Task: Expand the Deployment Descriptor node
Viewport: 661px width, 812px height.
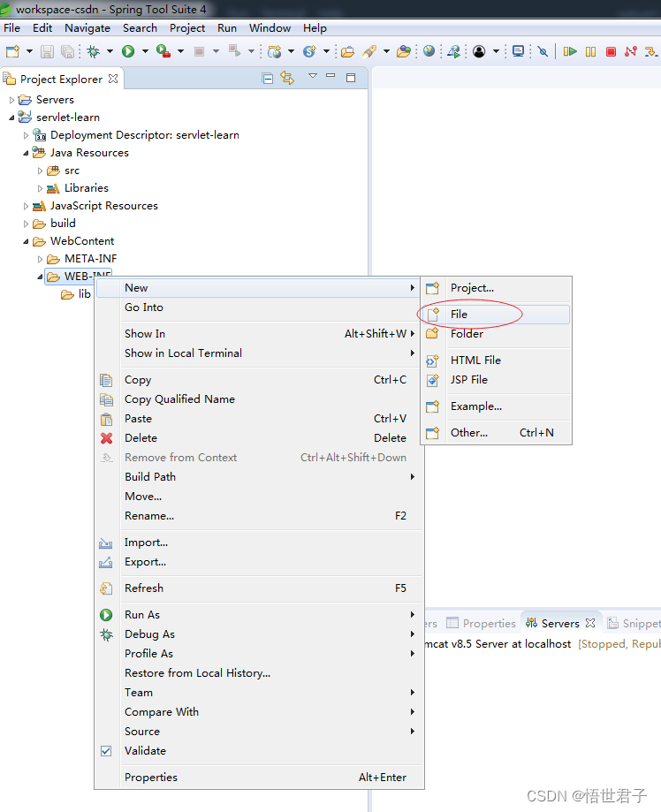Action: [x=26, y=135]
